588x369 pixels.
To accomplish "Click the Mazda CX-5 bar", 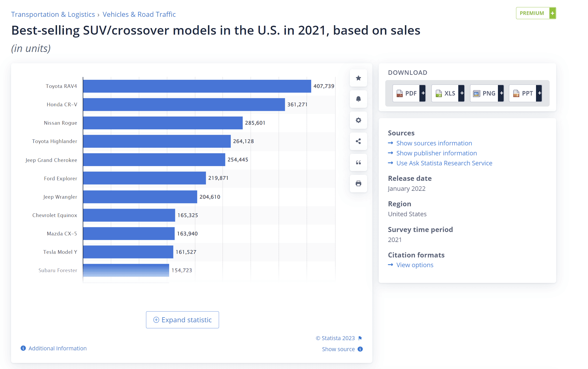I will pyautogui.click(x=129, y=234).
